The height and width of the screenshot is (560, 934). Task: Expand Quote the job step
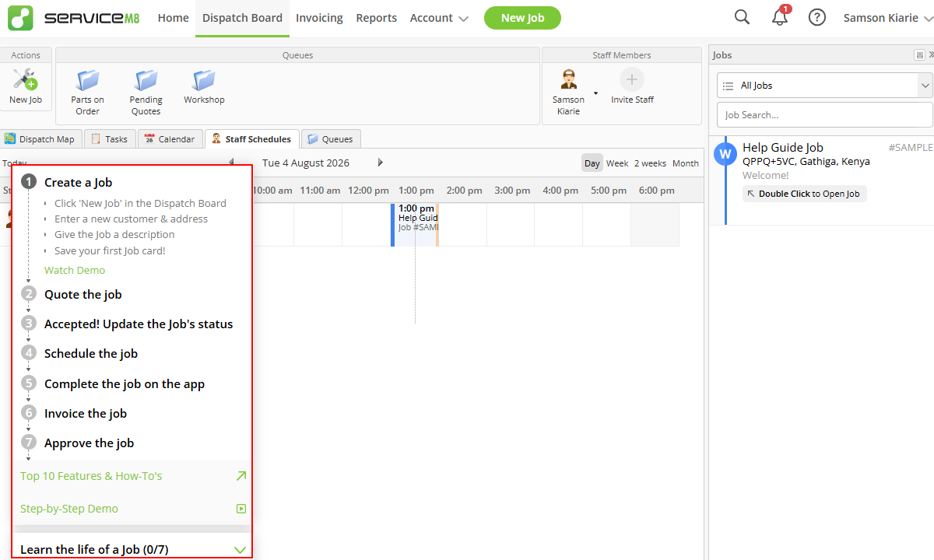click(x=83, y=294)
